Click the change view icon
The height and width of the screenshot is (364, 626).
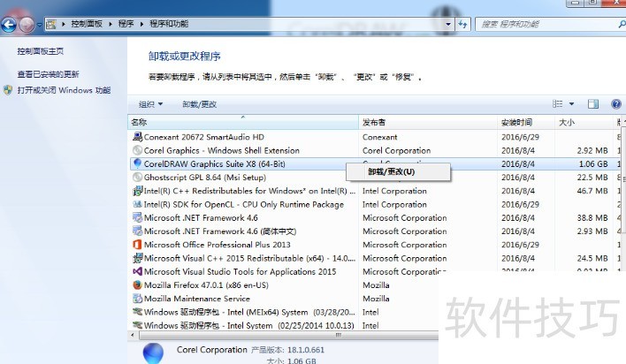(558, 103)
